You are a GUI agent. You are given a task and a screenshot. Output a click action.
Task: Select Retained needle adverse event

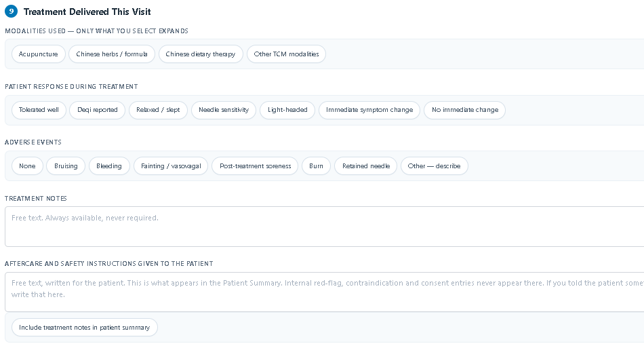[x=366, y=166]
